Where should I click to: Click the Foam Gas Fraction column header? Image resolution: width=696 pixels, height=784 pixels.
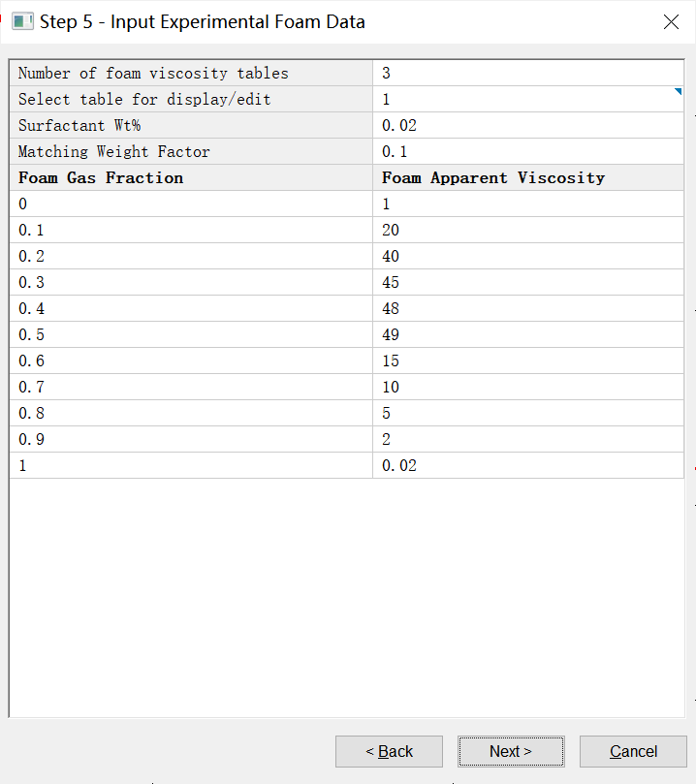[x=191, y=177]
